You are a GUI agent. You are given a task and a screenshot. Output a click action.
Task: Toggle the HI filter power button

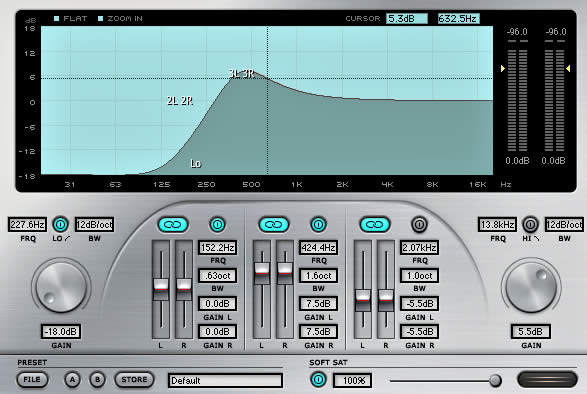[x=530, y=225]
